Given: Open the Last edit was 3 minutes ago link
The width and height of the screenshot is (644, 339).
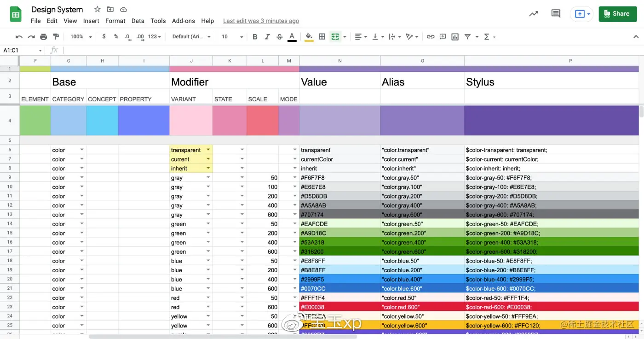Looking at the screenshot, I should pos(261,21).
